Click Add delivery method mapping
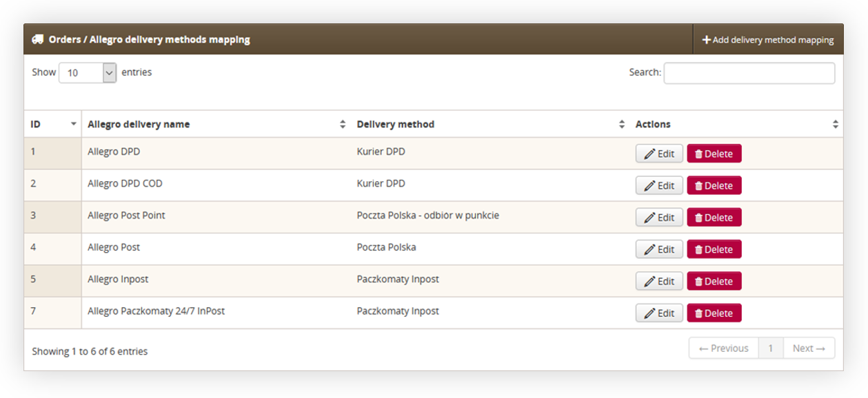The image size is (868, 398). click(768, 40)
